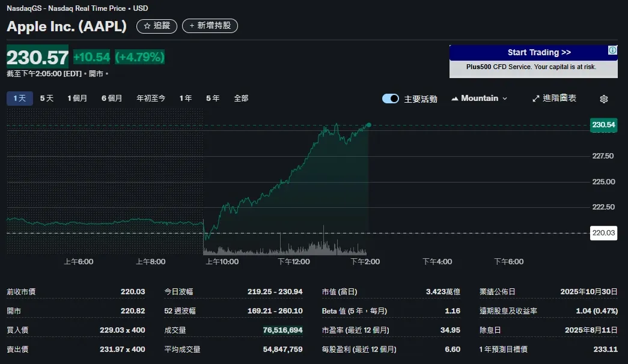Click the 227.50 price axis label
This screenshot has width=628, height=364.
point(603,156)
